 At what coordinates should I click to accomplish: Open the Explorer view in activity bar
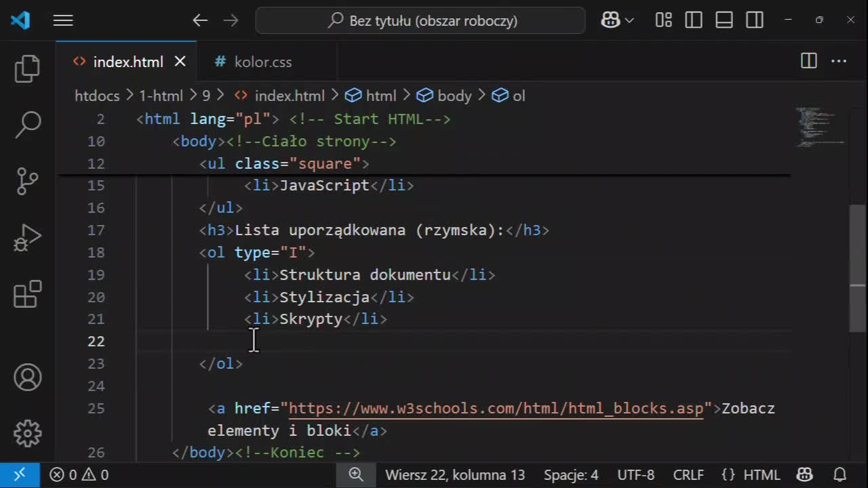pyautogui.click(x=28, y=69)
